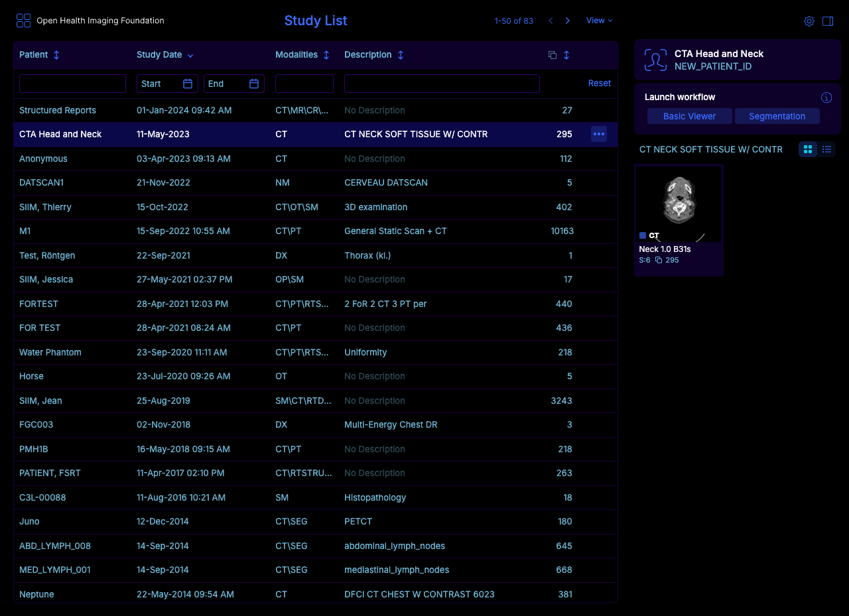Viewport: 849px width, 616px height.
Task: Click the Description column header
Action: 367,55
